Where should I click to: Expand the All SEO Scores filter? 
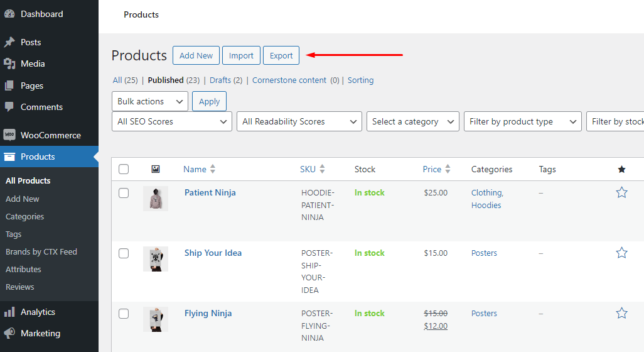pos(171,121)
